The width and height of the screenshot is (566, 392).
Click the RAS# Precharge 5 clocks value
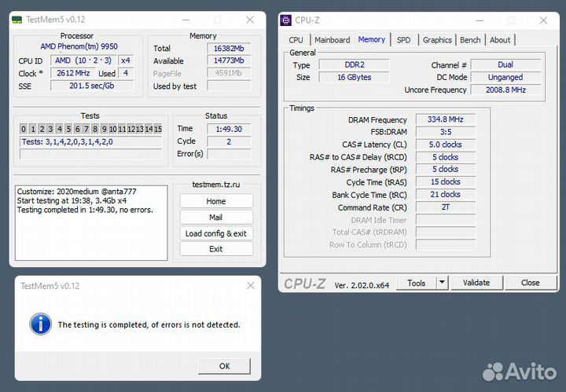click(446, 169)
